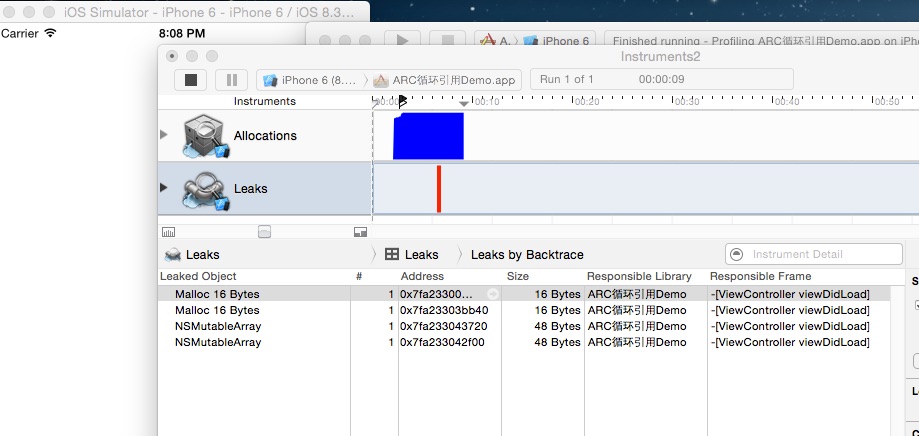Click Run button in Xcode window behind
Image resolution: width=919 pixels, height=436 pixels.
click(x=403, y=40)
